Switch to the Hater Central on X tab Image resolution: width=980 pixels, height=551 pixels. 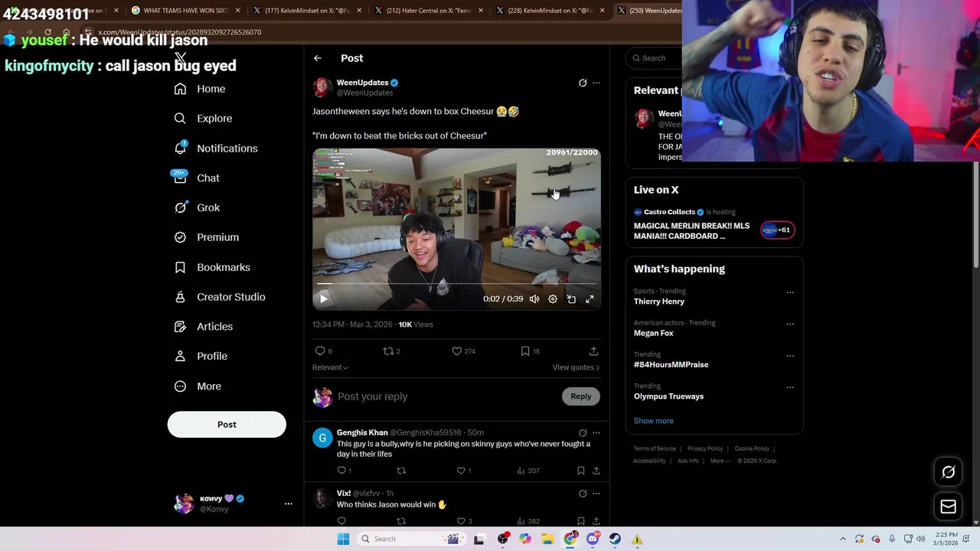429,11
